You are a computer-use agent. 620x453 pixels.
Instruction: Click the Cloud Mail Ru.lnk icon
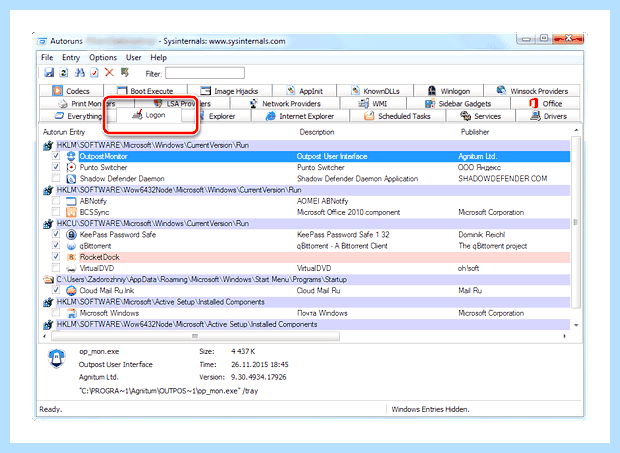click(x=71, y=291)
